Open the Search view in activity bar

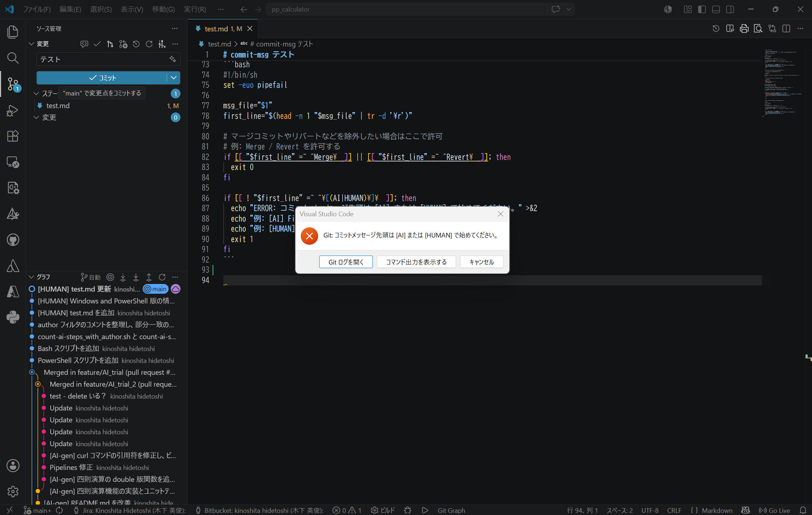pyautogui.click(x=13, y=58)
